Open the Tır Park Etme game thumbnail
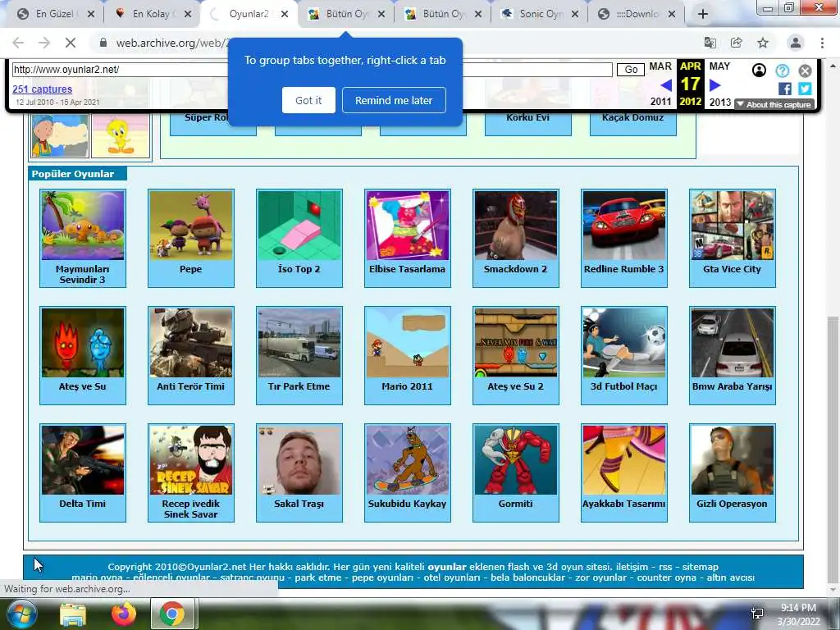This screenshot has width=840, height=630. [x=299, y=343]
